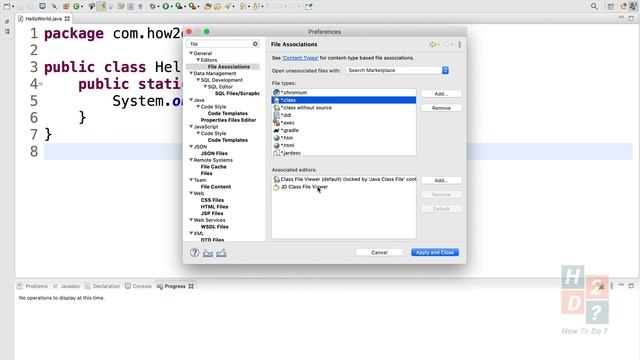Click Add... beside Associated editors list
This screenshot has width=640, height=360.
coord(441,180)
